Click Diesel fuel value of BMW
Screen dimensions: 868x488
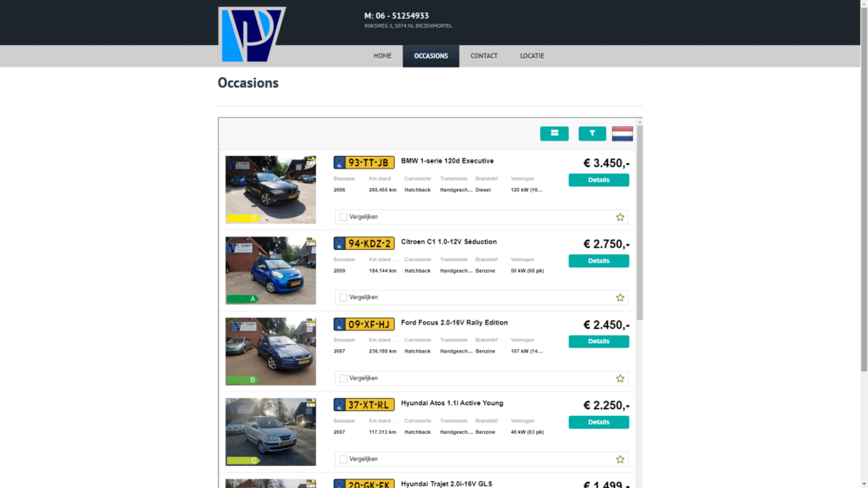pyautogui.click(x=482, y=190)
